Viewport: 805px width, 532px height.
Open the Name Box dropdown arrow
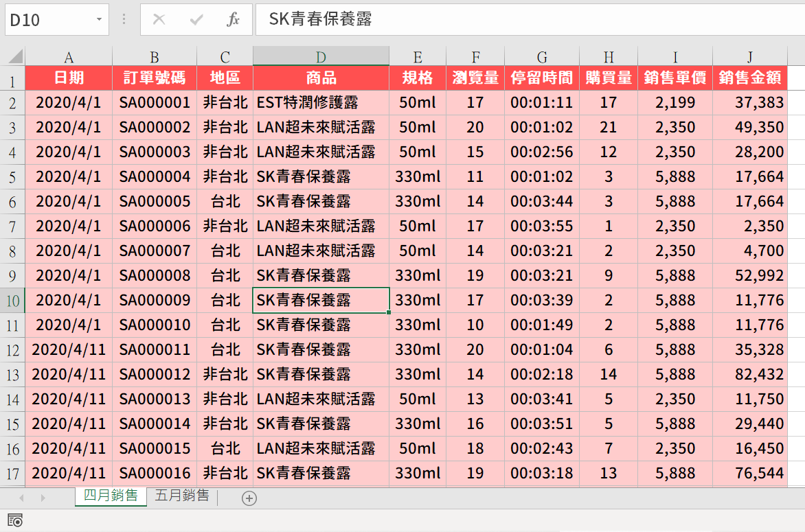[x=99, y=19]
